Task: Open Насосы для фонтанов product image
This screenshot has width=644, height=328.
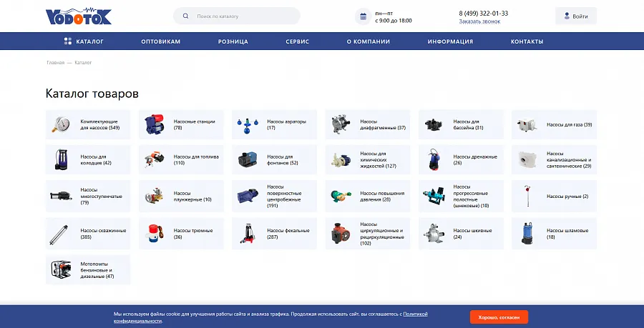Action: 248,159
